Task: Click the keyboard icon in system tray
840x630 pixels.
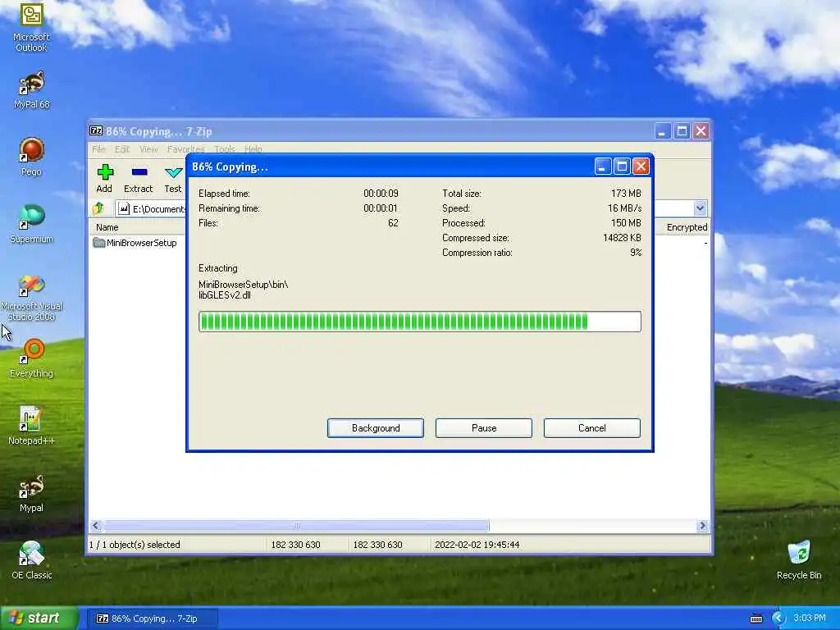Action: [756, 619]
